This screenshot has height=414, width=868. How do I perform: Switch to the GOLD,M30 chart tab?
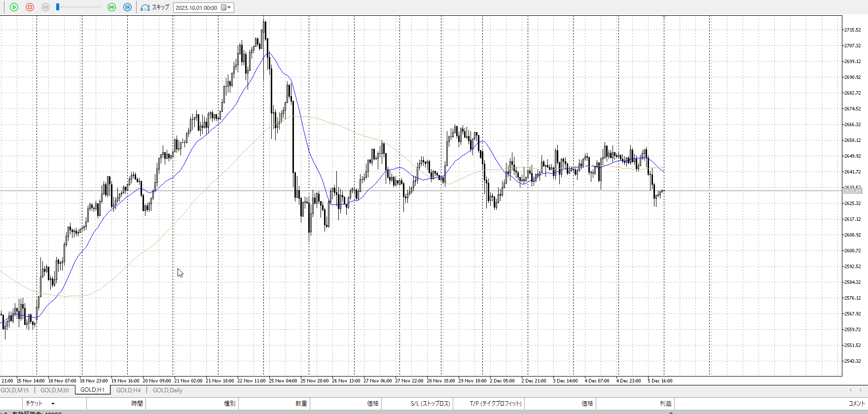[54, 390]
